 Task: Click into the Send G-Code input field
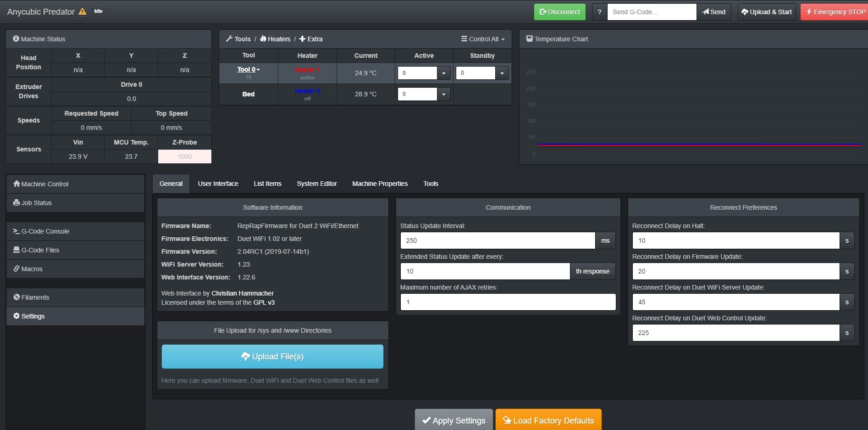pos(652,12)
